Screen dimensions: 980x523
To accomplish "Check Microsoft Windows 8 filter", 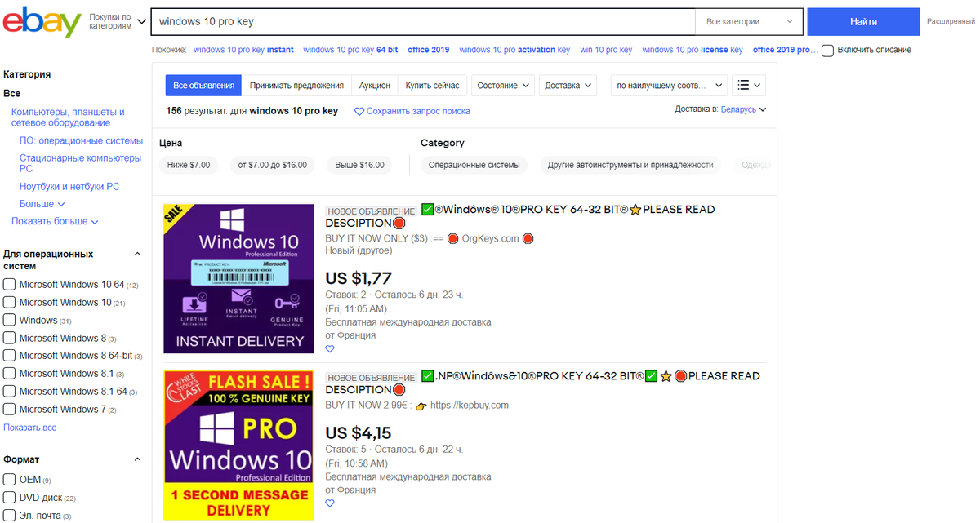I will coord(9,338).
